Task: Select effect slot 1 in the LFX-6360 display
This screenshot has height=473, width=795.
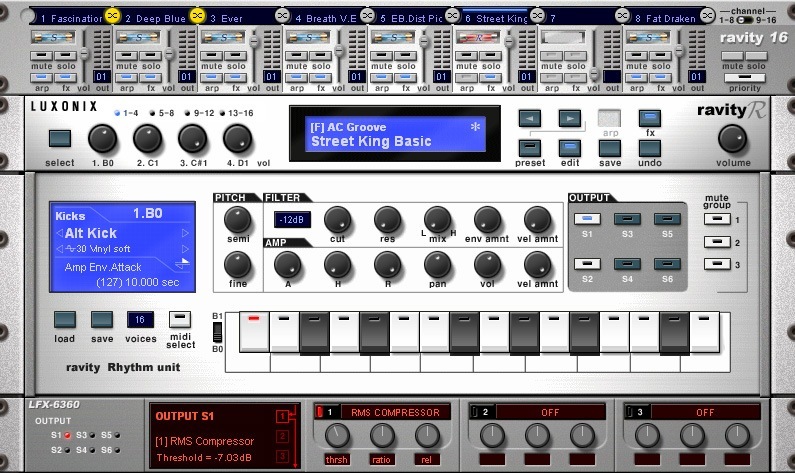Action: 282,416
